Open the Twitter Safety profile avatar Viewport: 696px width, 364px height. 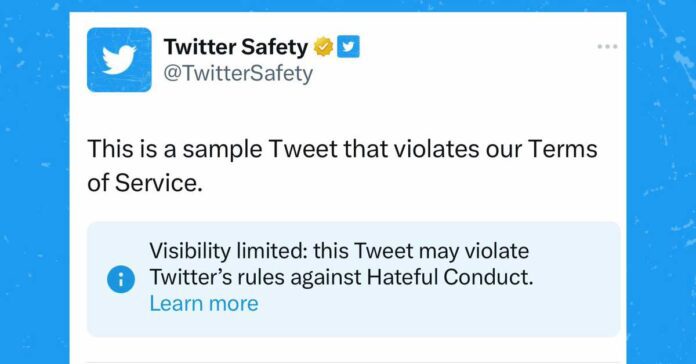[119, 60]
